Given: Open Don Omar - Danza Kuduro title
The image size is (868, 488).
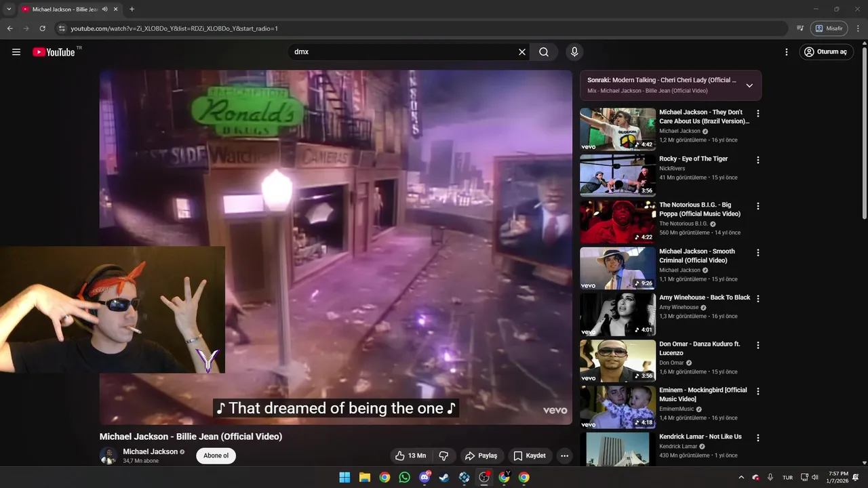Looking at the screenshot, I should pyautogui.click(x=700, y=348).
